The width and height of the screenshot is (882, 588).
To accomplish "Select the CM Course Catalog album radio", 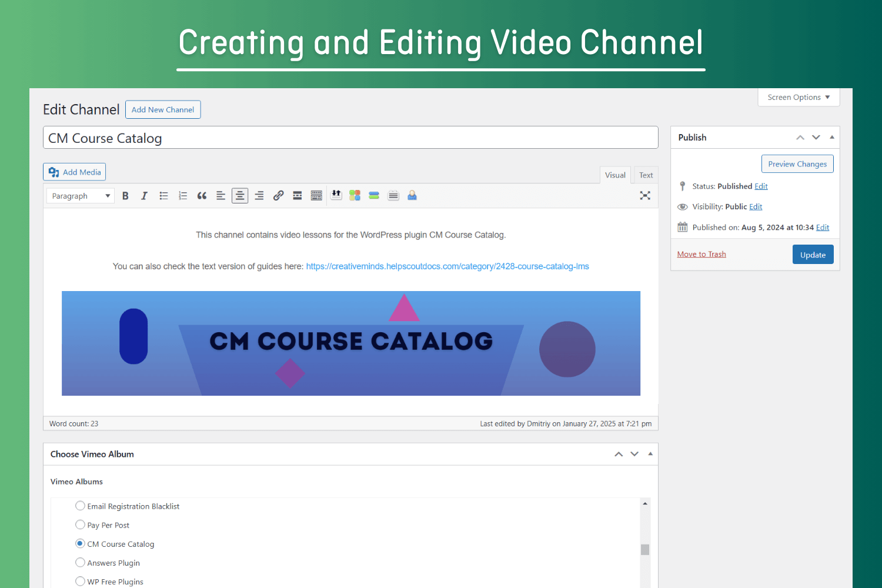I will (80, 543).
